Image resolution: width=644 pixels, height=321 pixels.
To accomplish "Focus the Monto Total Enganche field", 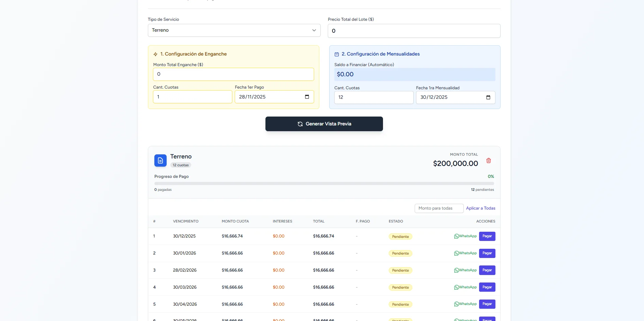I will pyautogui.click(x=233, y=74).
